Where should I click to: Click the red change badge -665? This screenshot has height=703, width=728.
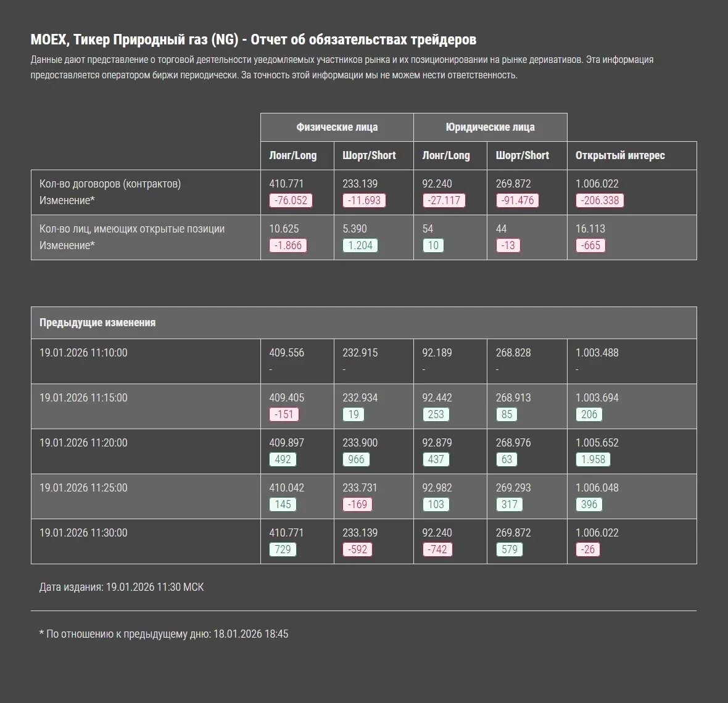click(x=590, y=245)
